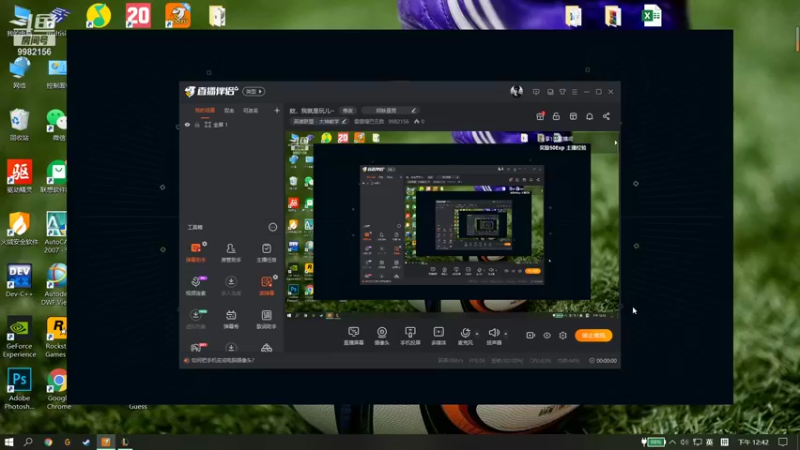
Task: Select the Adobe Photoshop desktop icon
Action: (19, 389)
